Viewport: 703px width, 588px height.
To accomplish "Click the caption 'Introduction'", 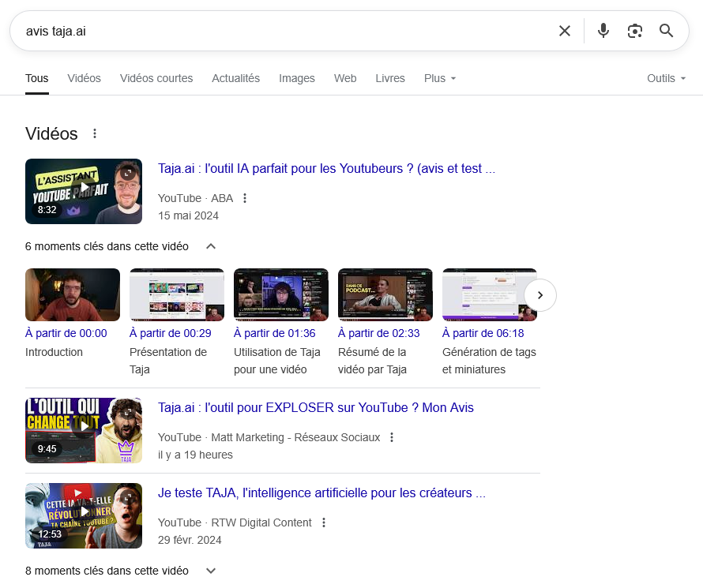I will click(x=54, y=353).
